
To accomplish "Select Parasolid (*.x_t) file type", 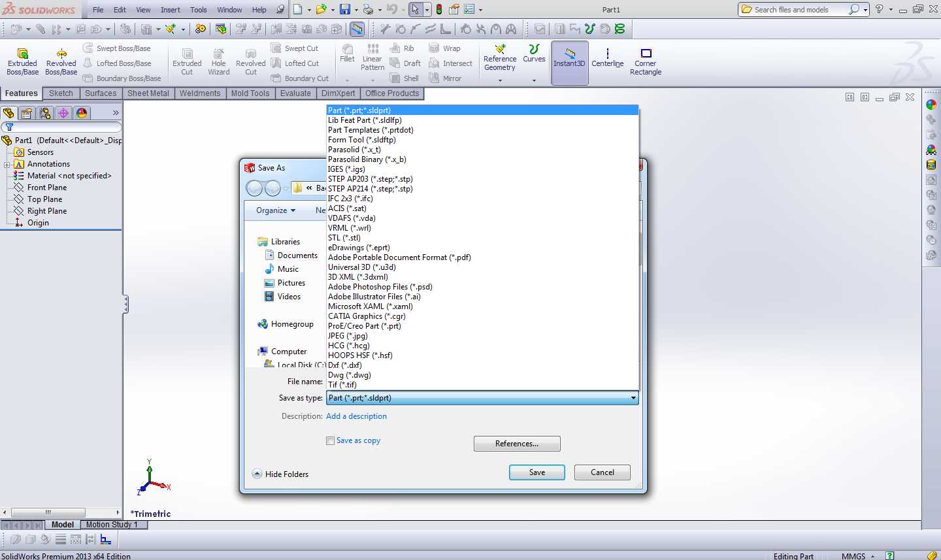I will point(482,150).
